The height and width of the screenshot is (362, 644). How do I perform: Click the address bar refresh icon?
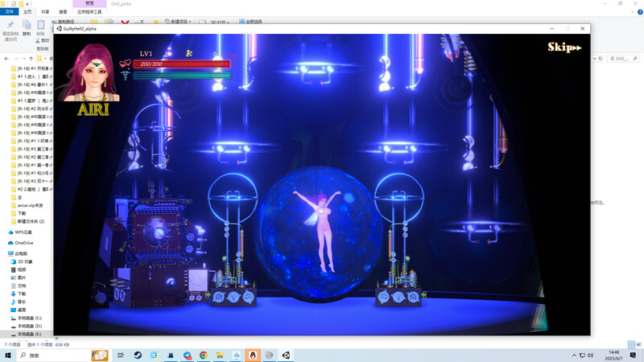tap(600, 59)
